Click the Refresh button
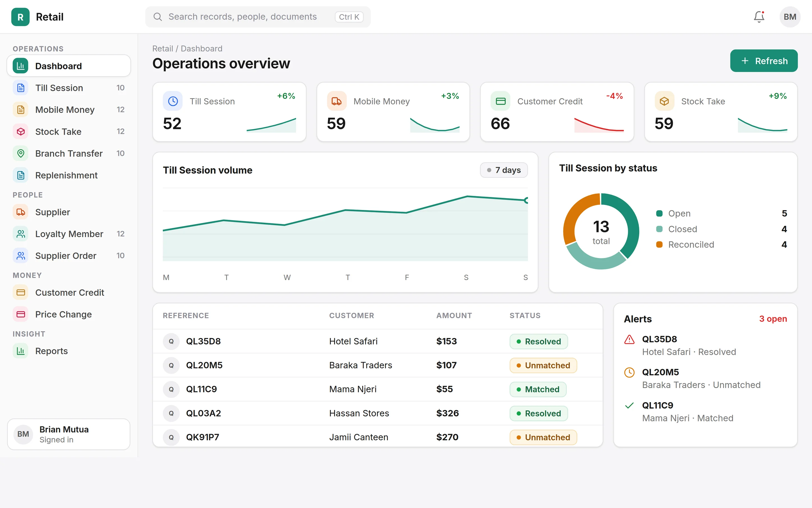 [x=764, y=61]
